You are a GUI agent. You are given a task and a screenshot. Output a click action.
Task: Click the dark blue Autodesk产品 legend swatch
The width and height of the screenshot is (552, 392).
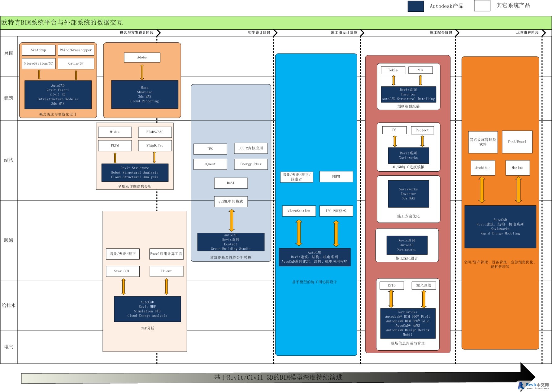pos(415,6)
